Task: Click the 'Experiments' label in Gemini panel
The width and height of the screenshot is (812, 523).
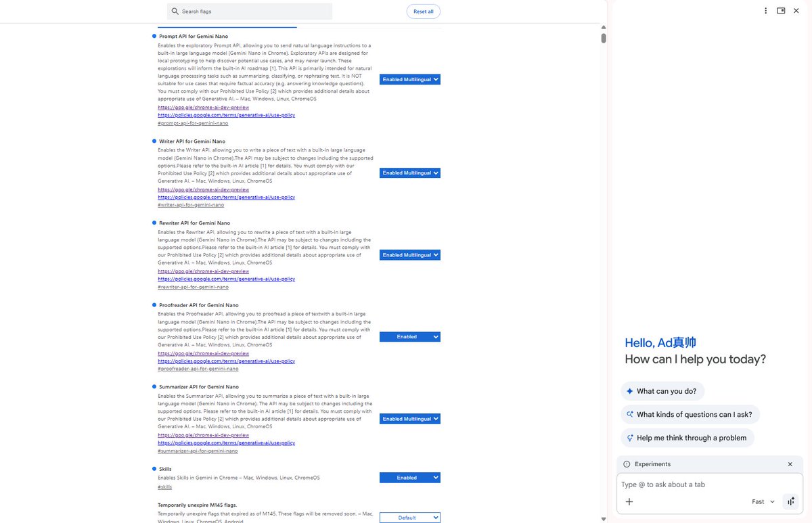Action: pyautogui.click(x=652, y=464)
